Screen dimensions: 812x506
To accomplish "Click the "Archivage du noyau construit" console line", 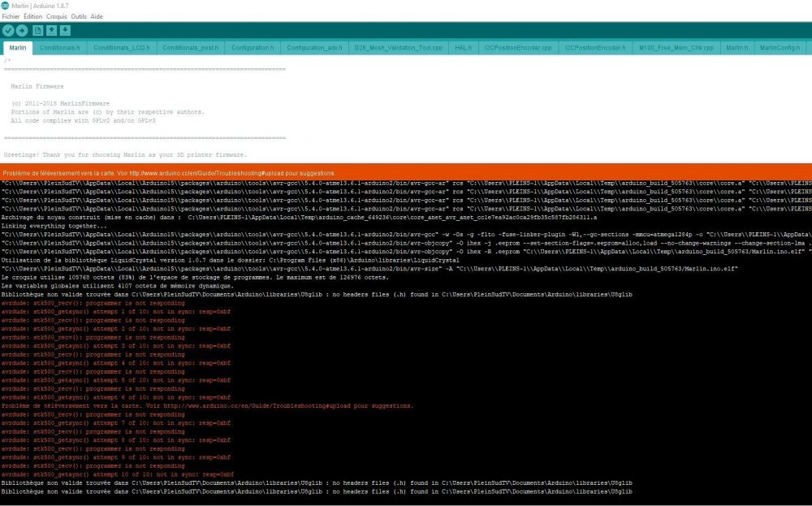I will click(x=299, y=218).
